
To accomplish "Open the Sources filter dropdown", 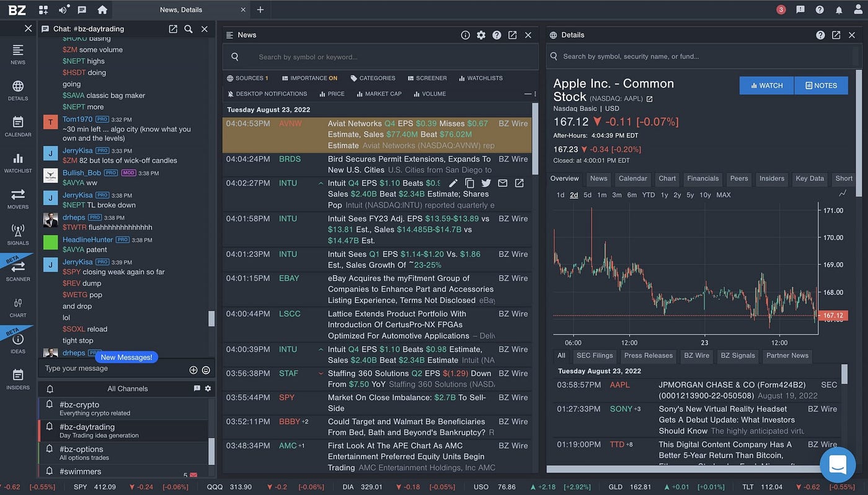I will pos(247,78).
